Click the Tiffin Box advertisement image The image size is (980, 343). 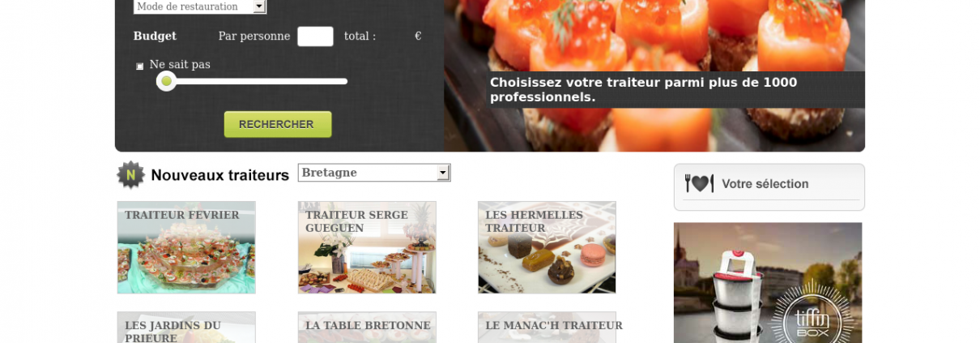[x=768, y=283]
